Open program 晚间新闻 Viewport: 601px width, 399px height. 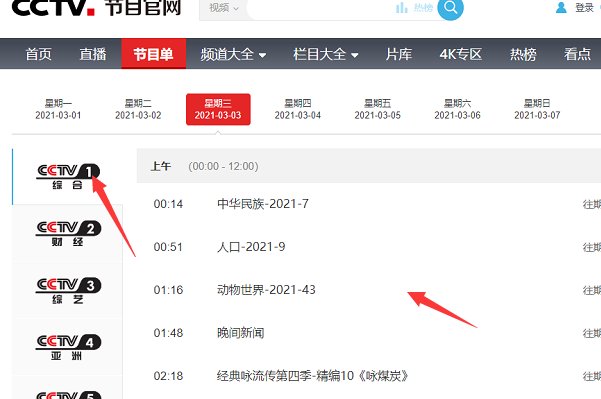click(x=240, y=333)
